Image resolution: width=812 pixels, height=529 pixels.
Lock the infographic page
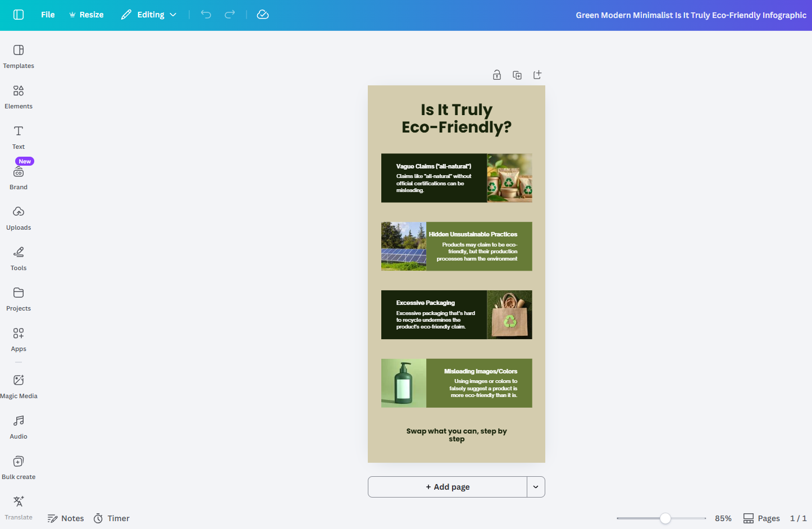pyautogui.click(x=496, y=74)
